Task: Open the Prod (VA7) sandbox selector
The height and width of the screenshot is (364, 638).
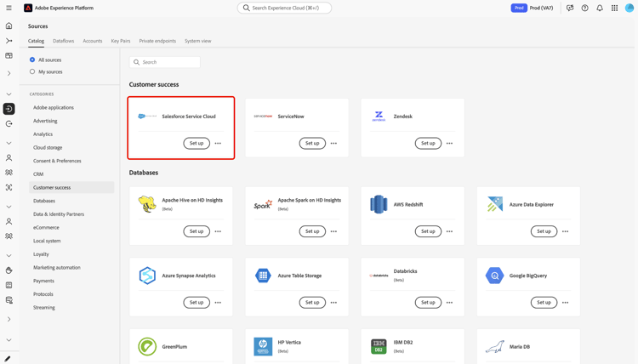Action: (x=533, y=8)
